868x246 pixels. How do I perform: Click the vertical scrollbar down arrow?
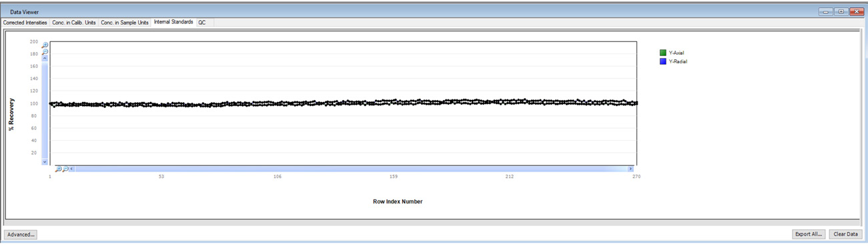pyautogui.click(x=45, y=161)
